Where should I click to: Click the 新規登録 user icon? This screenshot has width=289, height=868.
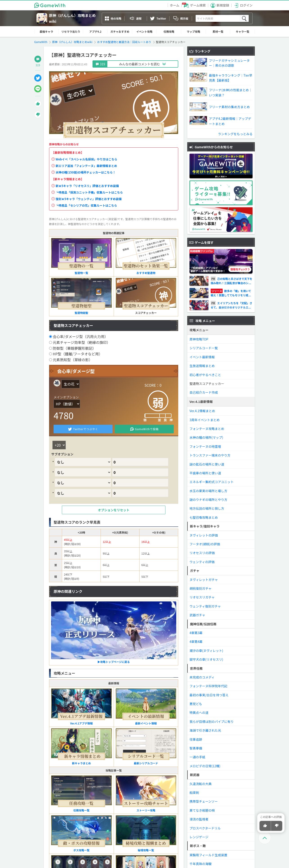213,5
